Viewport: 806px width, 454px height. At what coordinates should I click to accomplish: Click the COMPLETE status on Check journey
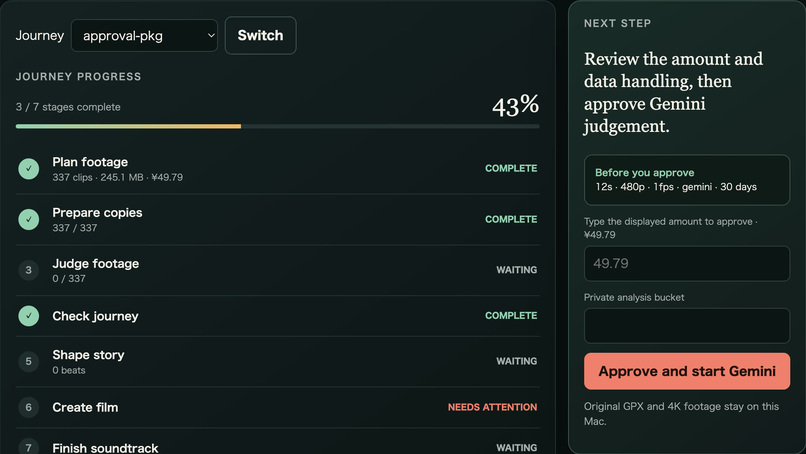[511, 315]
